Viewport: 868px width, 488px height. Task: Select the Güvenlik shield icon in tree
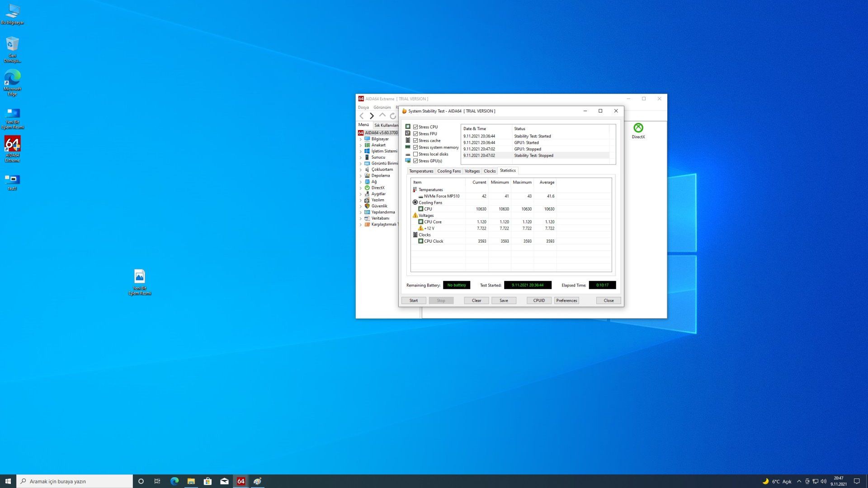pyautogui.click(x=367, y=206)
